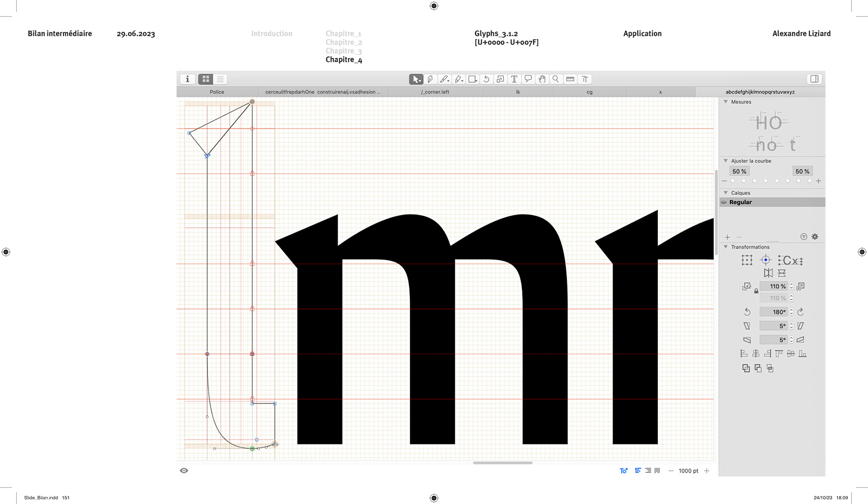
Task: Switch to the Police tab
Action: pos(217,92)
